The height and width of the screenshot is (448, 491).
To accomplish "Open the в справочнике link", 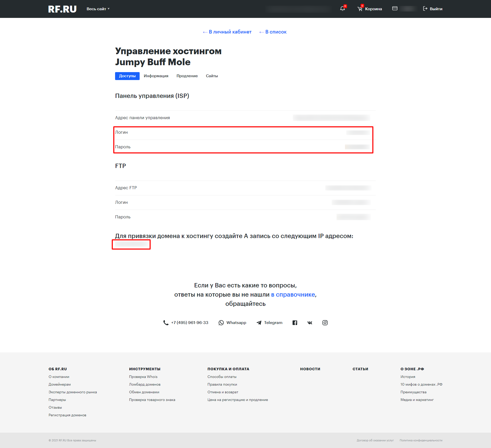I will 293,295.
